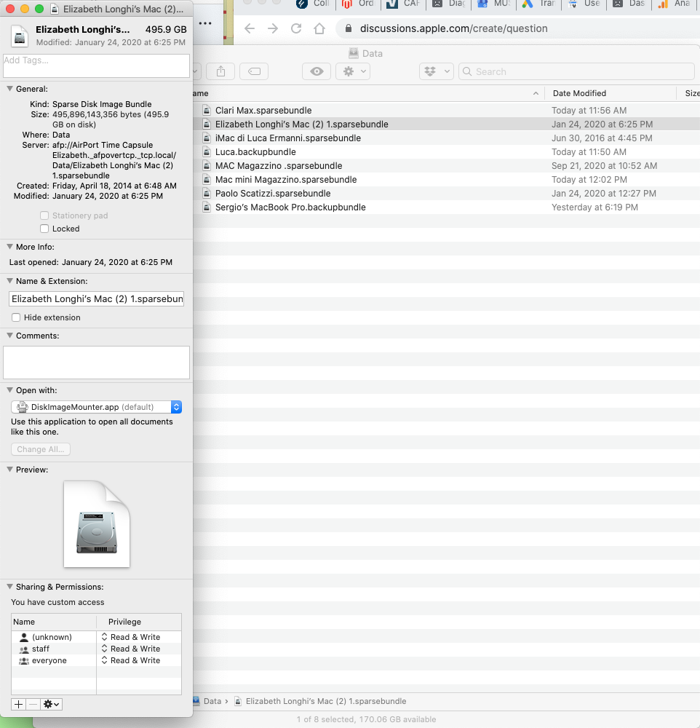The image size is (700, 728).
Task: Click the Data volume icon in title
Action: 354,53
